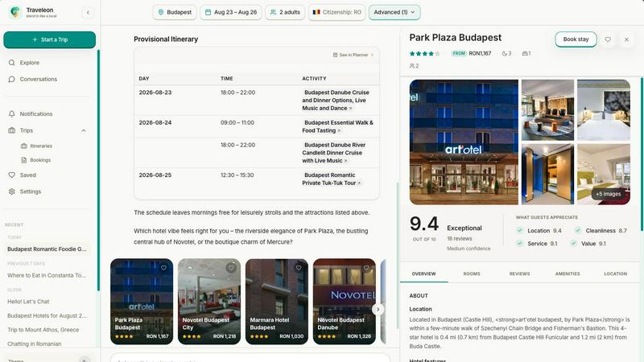The height and width of the screenshot is (362, 644).
Task: Open Explore in the sidebar
Action: coord(30,63)
